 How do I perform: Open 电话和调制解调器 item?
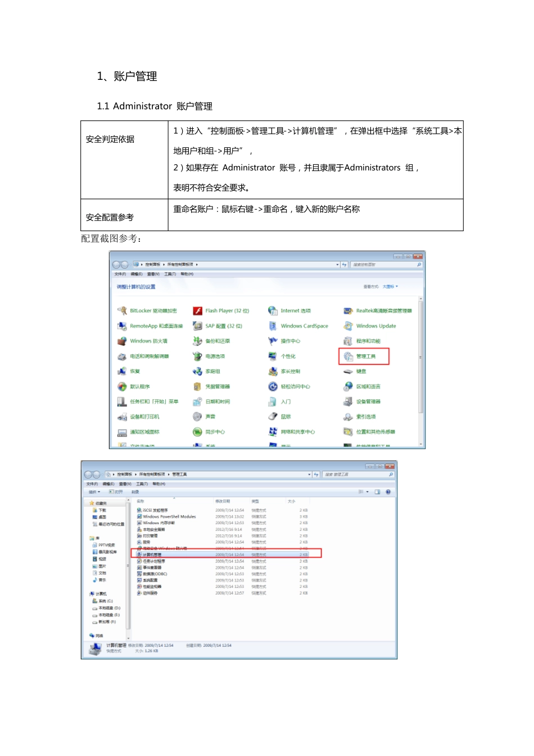143,356
